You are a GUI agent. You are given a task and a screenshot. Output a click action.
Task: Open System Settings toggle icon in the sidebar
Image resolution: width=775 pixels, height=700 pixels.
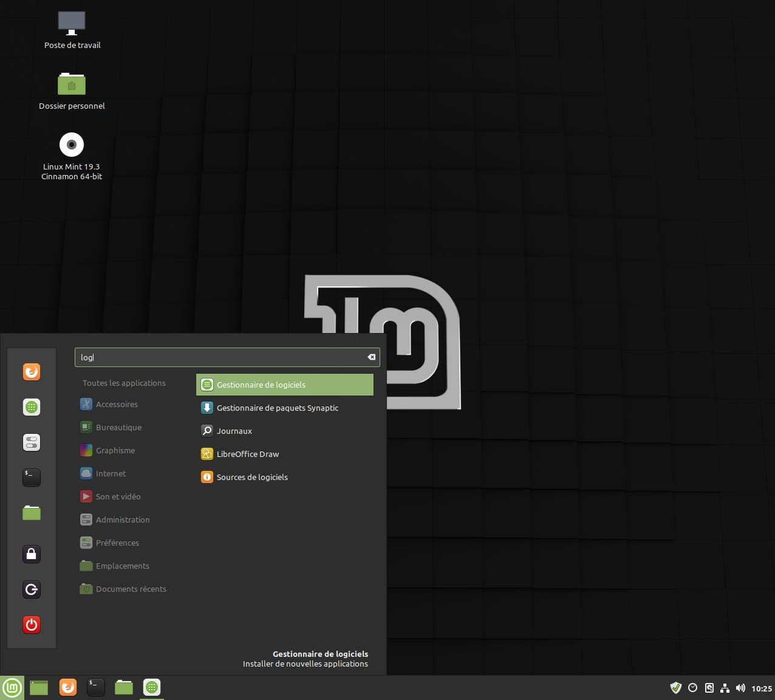coord(32,442)
